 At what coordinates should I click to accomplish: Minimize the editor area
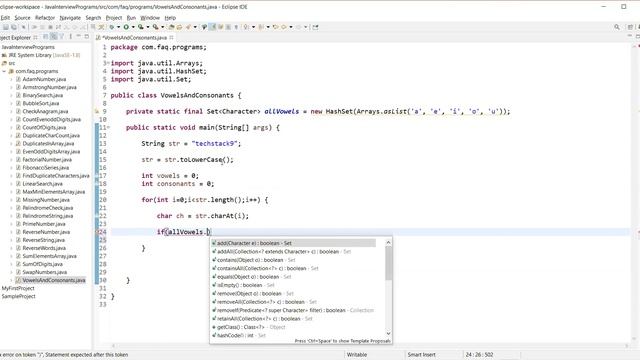point(630,36)
